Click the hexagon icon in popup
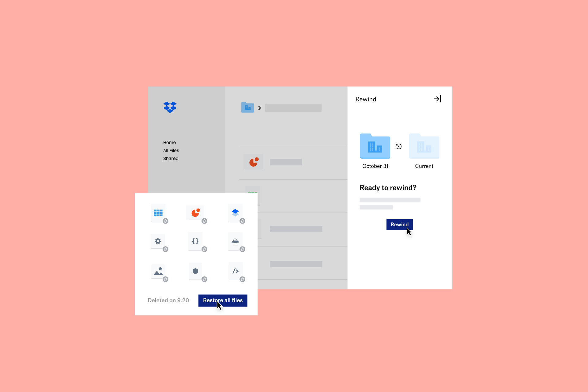588x392 pixels. pos(196,271)
